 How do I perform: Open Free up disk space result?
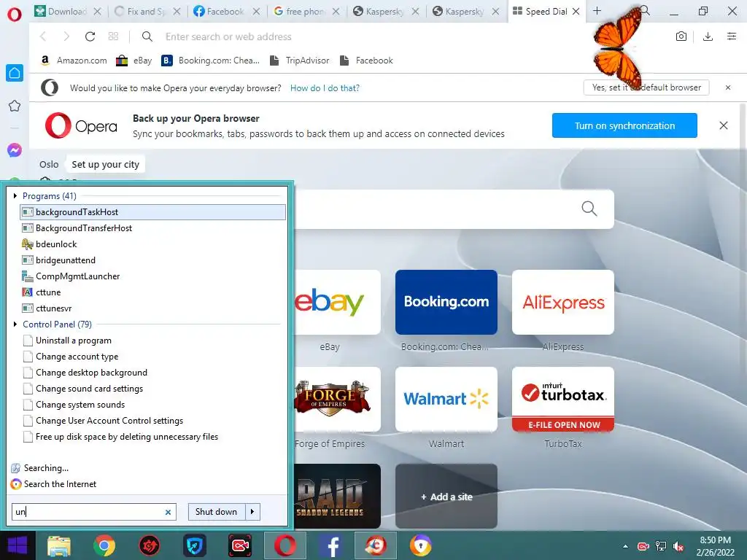point(153,437)
